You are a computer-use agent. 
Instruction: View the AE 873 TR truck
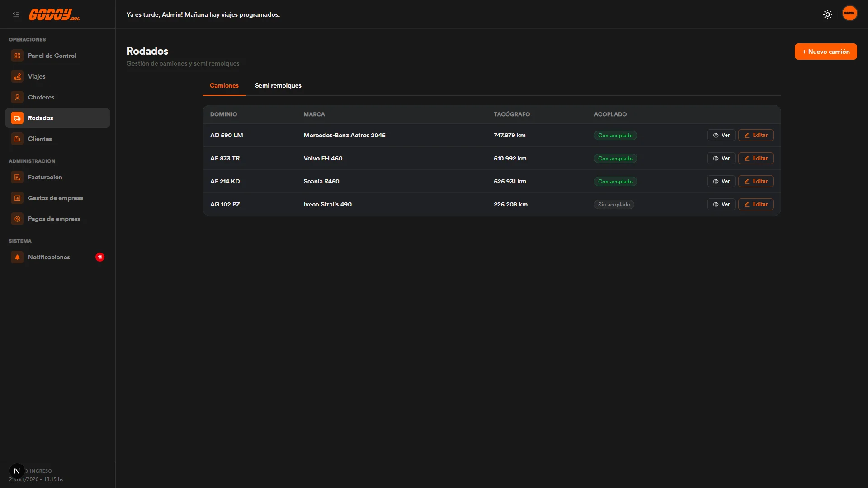pos(721,158)
